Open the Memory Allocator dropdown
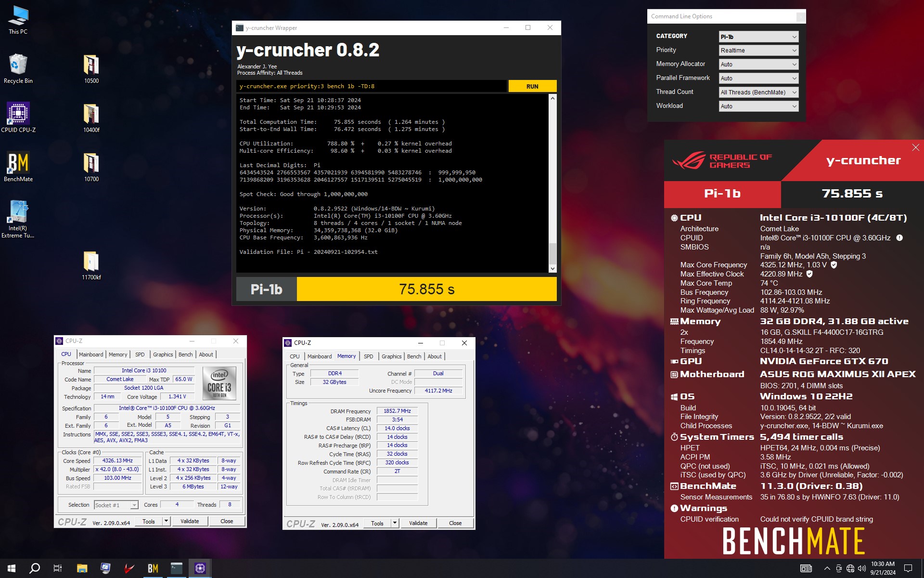924x578 pixels. coord(758,64)
